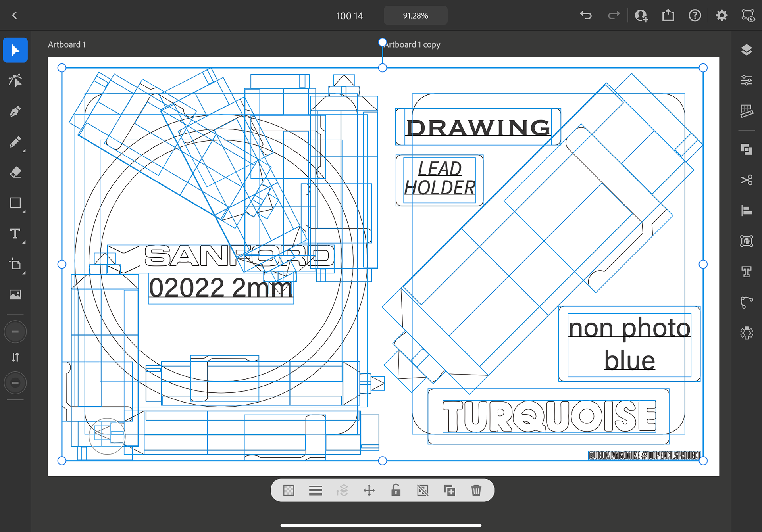Open the Precision and grid panel
This screenshot has width=762, height=532.
click(x=747, y=111)
